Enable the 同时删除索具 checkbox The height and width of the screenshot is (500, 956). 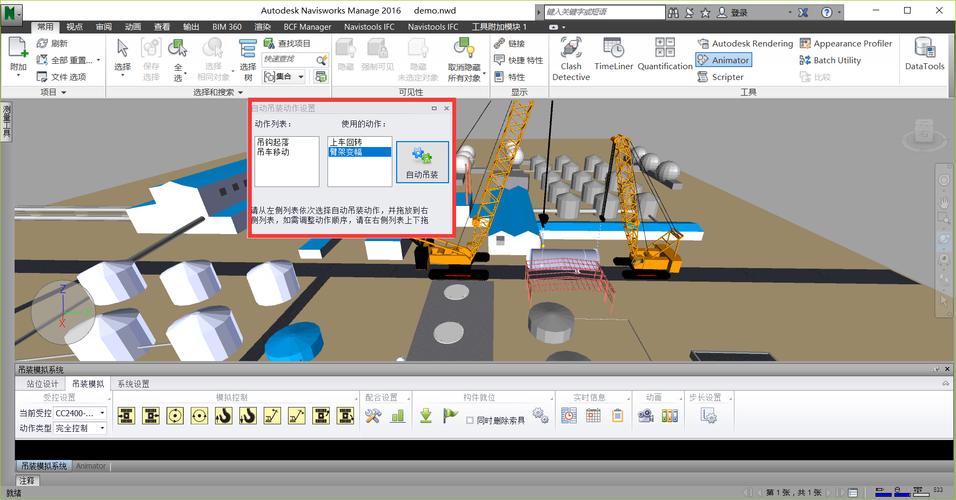point(471,421)
